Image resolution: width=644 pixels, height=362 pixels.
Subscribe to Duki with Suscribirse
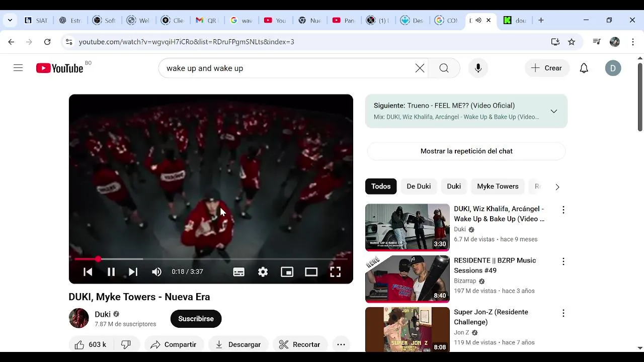coord(196,319)
